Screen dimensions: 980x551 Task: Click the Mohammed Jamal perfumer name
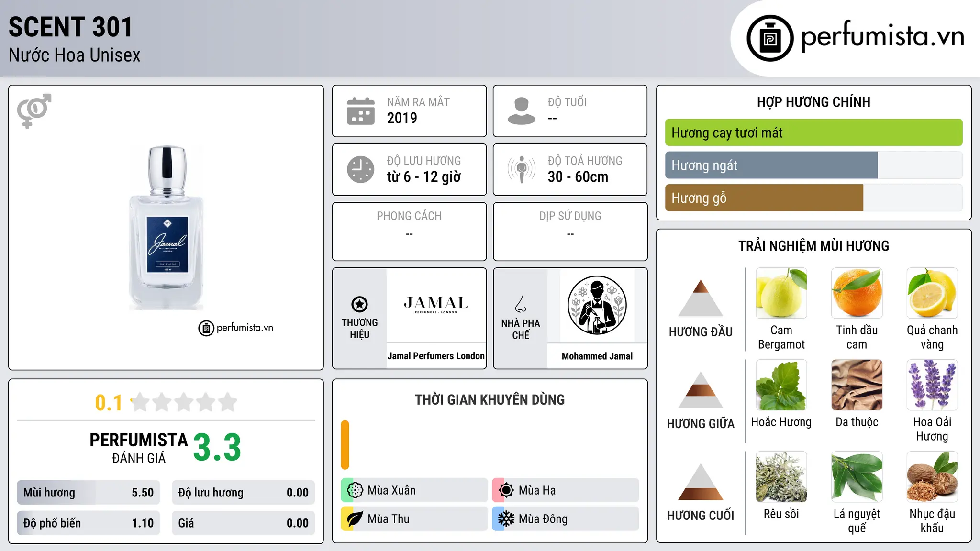pos(597,356)
